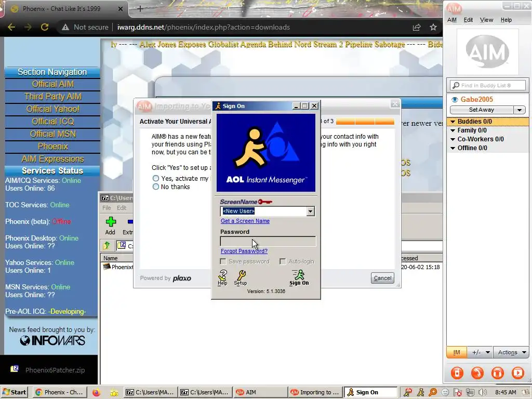
Task: Click the green Add plus icon in 7-Zip
Action: point(111,222)
